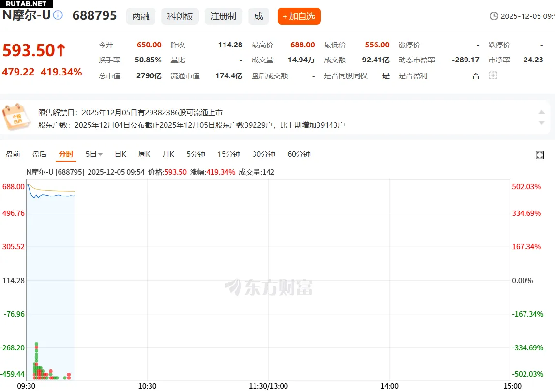The image size is (555, 392).
Task: Click the clock icon next to date
Action: pyautogui.click(x=494, y=16)
